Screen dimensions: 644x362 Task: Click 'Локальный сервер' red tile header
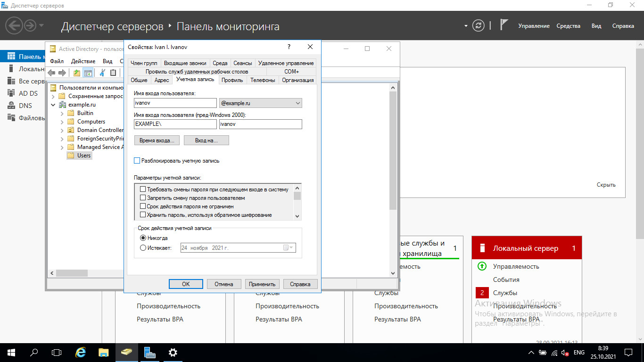click(527, 248)
